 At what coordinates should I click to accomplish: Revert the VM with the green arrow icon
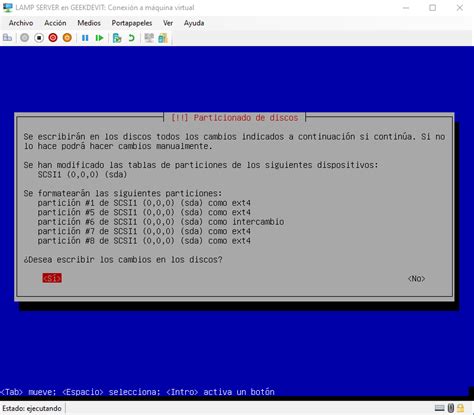point(131,38)
